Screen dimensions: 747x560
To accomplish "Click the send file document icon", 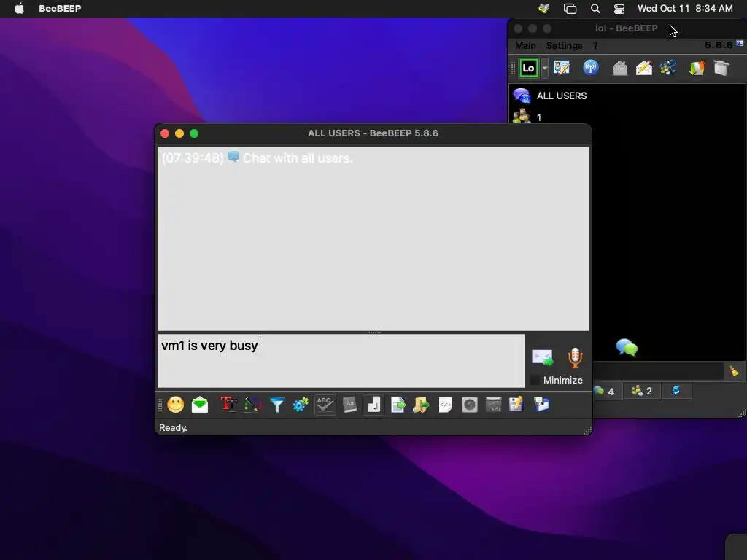I will pyautogui.click(x=398, y=405).
